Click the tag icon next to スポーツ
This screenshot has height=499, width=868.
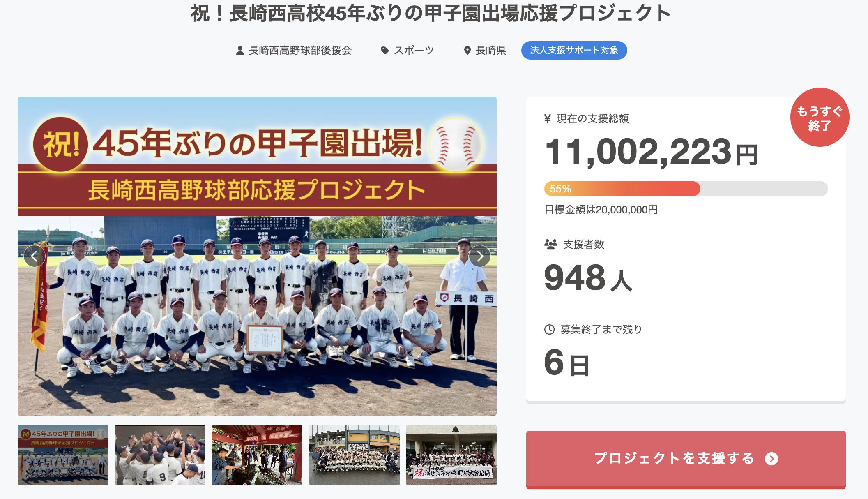pyautogui.click(x=384, y=51)
